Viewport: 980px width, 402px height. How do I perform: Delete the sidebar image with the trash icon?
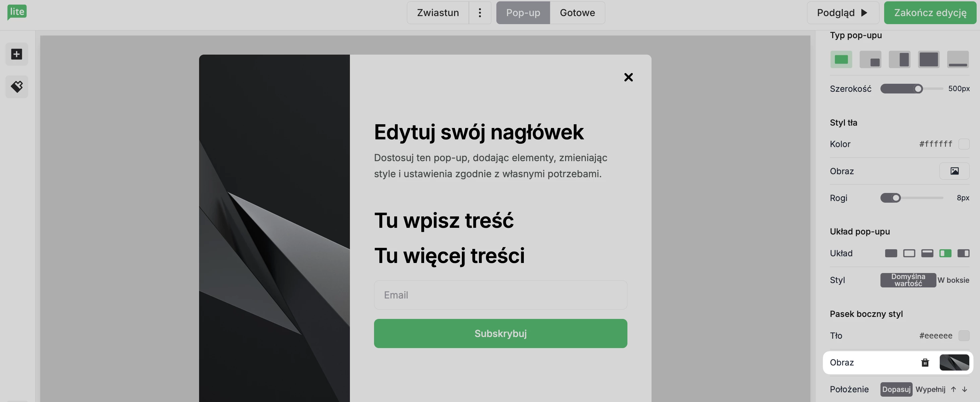(x=925, y=362)
